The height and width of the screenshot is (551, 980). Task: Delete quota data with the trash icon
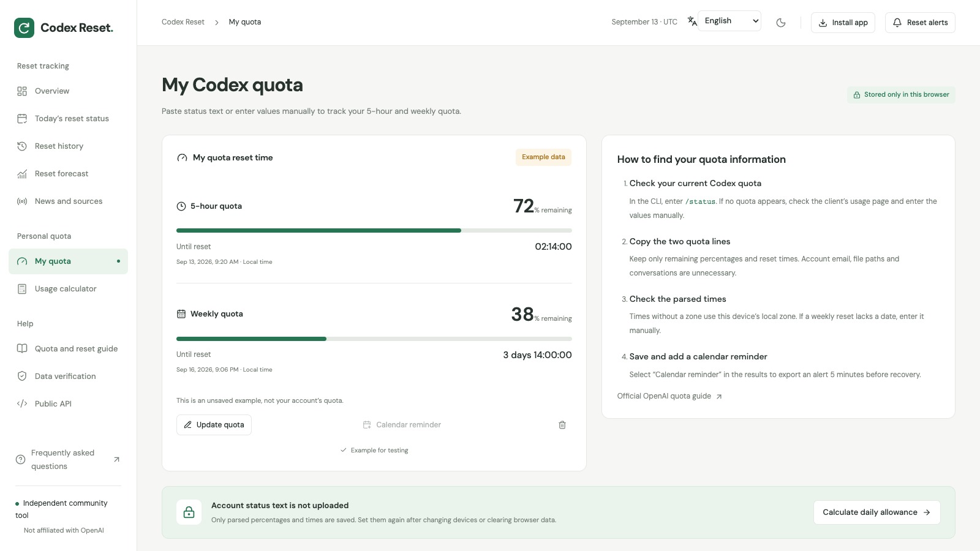point(562,425)
